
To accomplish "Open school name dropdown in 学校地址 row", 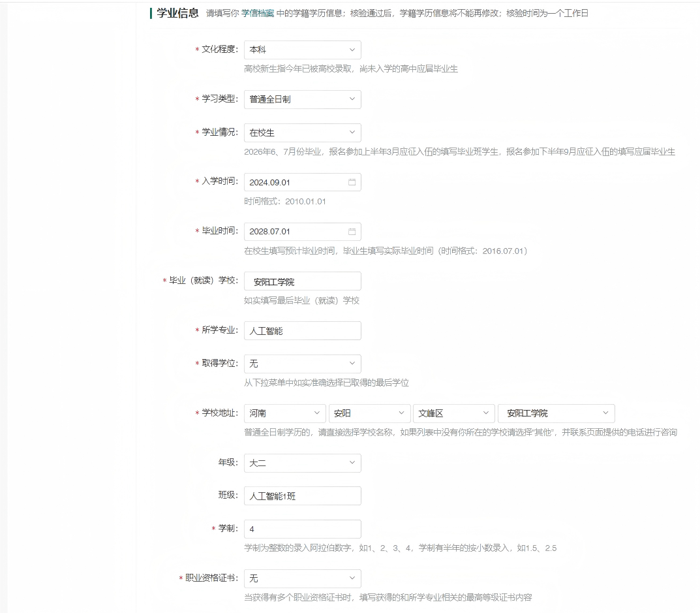I will 556,413.
